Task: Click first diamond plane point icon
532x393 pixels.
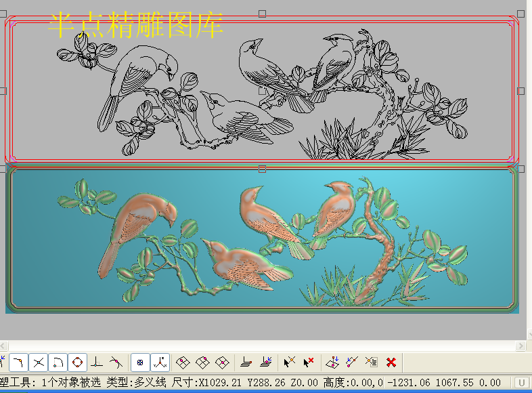Action: coord(183,363)
